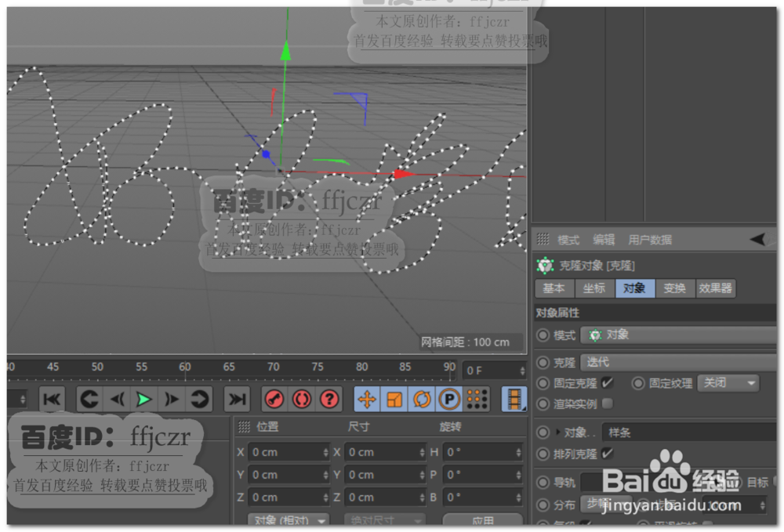Toggle point-level animation dots icon
The height and width of the screenshot is (532, 784).
coord(477,399)
